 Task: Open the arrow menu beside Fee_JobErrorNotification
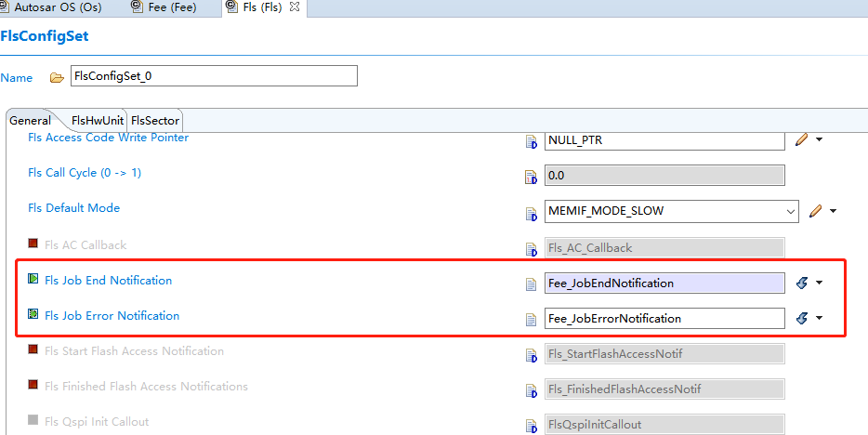820,318
